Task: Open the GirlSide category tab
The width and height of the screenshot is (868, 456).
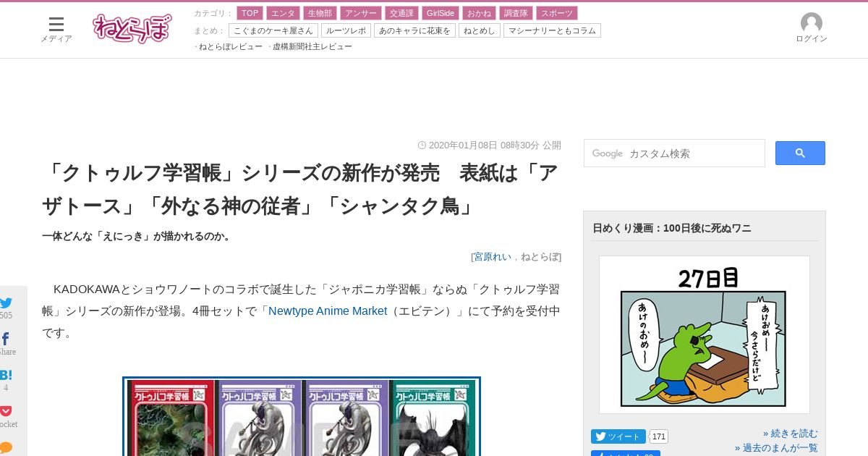Action: pyautogui.click(x=441, y=13)
